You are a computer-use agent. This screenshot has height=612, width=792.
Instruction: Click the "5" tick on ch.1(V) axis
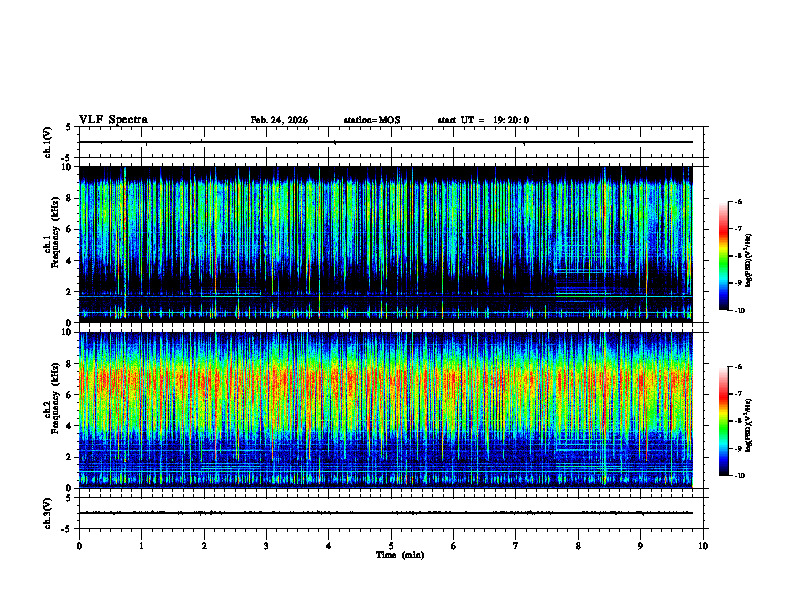click(70, 128)
